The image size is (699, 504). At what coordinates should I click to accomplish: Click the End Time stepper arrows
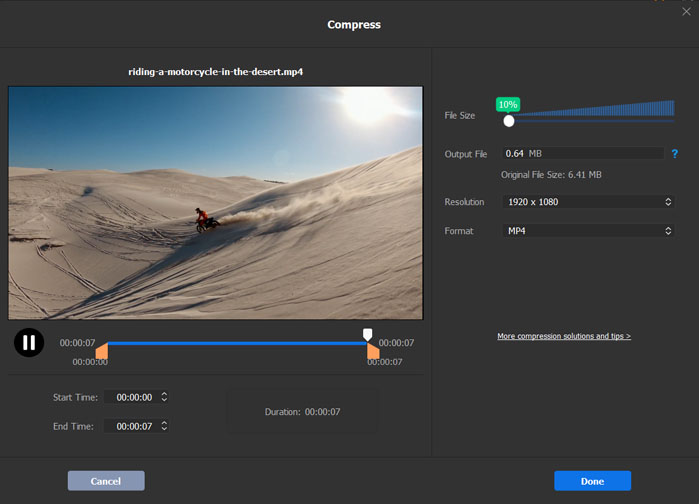pos(164,426)
